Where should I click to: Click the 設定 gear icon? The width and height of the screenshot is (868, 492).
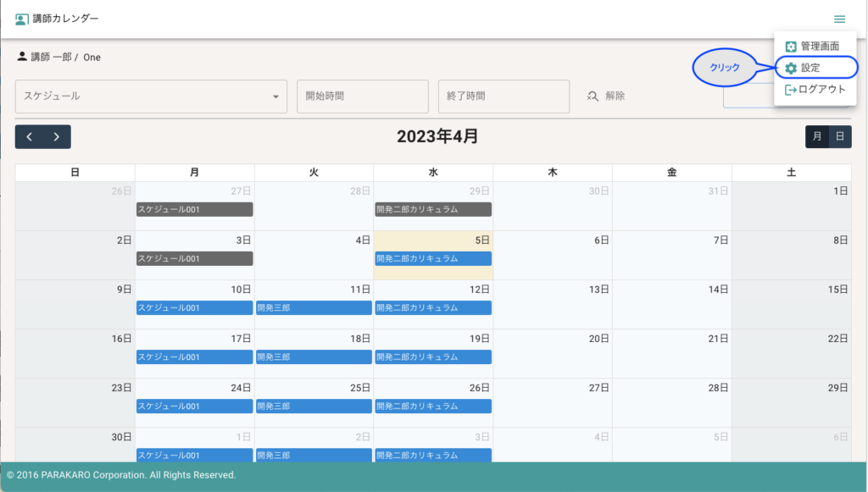tap(791, 68)
